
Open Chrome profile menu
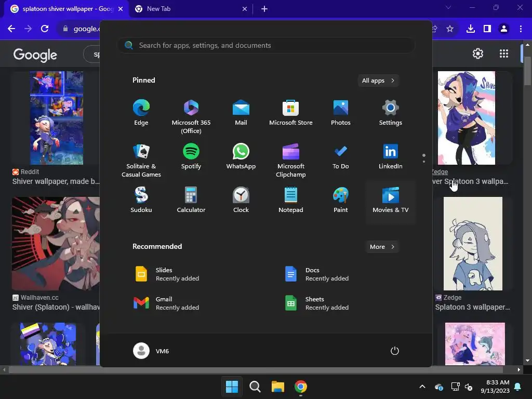504,29
